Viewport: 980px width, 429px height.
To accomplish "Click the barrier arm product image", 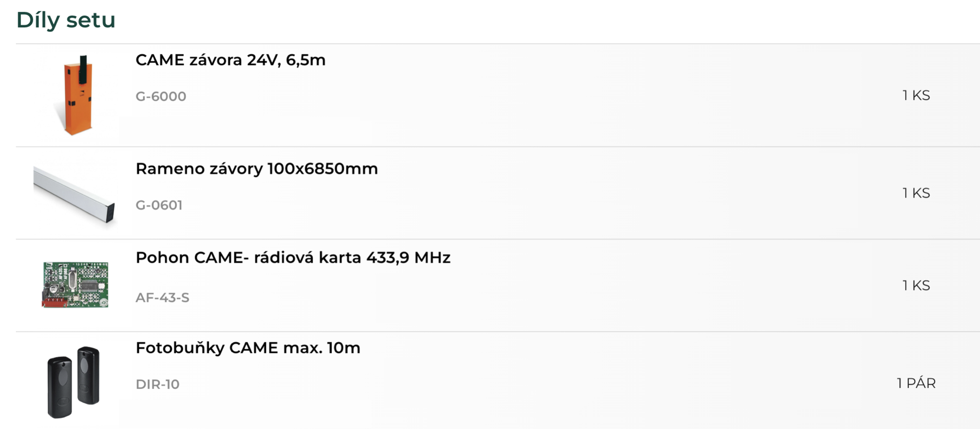I will (x=74, y=194).
